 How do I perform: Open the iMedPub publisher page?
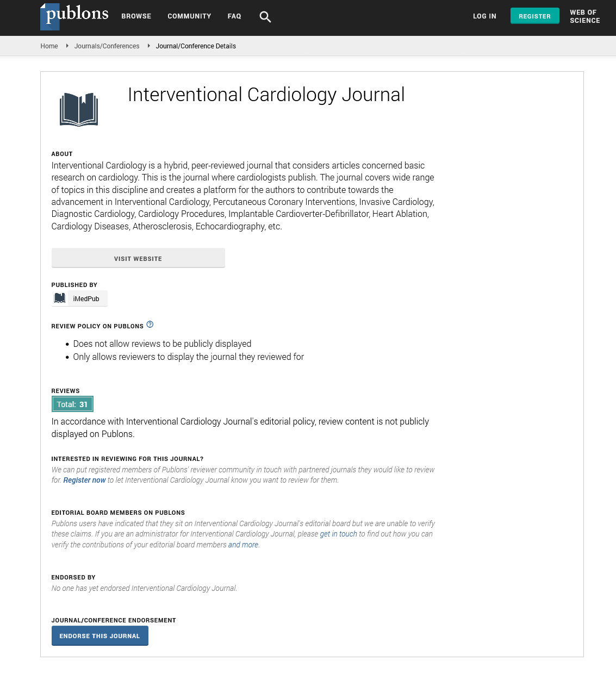[86, 299]
